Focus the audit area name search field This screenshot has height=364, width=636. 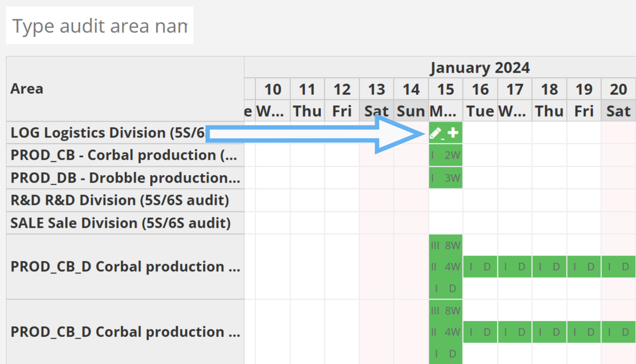[100, 26]
